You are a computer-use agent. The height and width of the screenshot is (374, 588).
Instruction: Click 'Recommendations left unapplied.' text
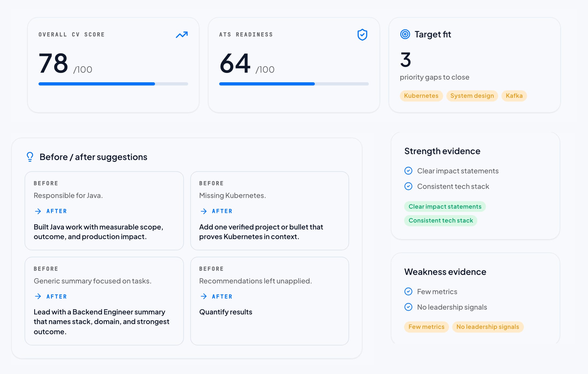pos(256,281)
